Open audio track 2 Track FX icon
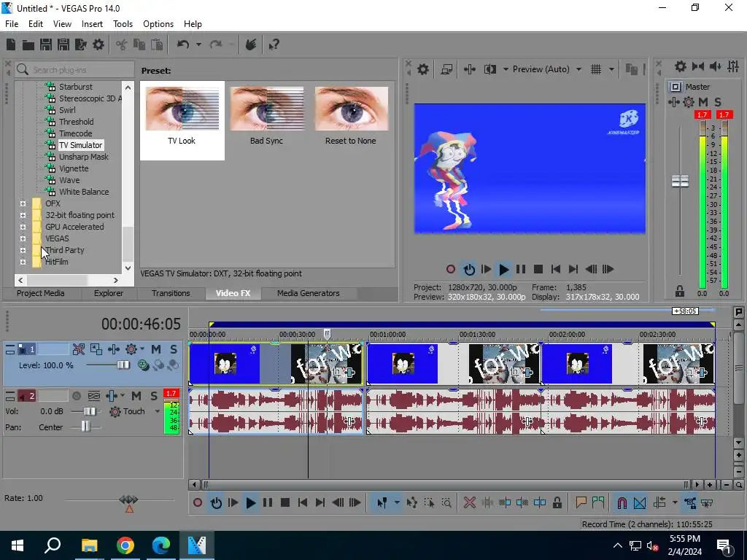The image size is (747, 560). pos(112,396)
